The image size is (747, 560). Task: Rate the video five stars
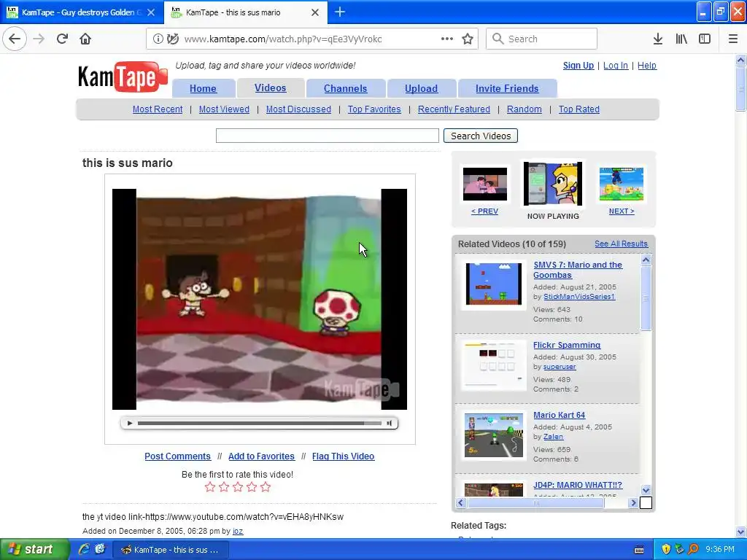266,486
